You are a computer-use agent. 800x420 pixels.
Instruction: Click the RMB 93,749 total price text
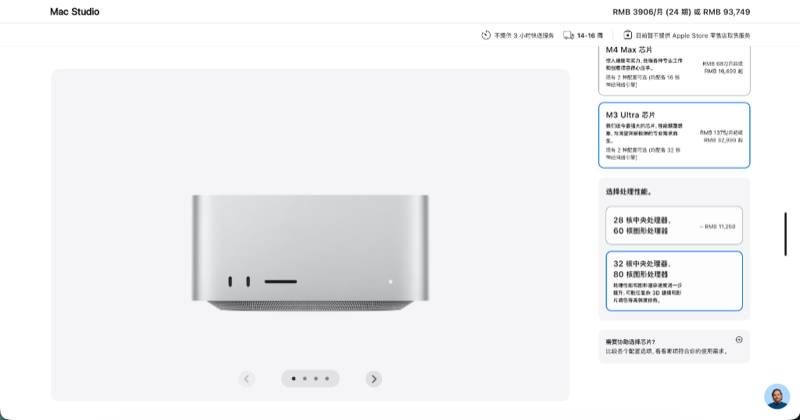point(727,12)
